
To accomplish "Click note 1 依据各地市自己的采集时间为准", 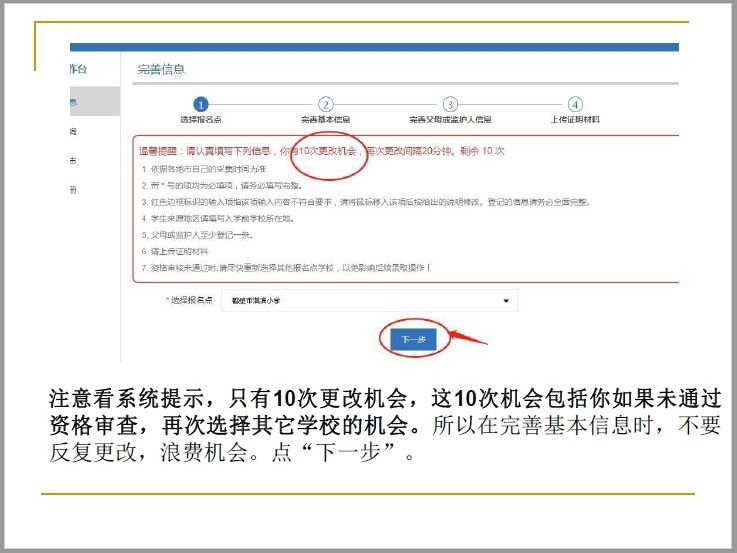I will coord(204,169).
